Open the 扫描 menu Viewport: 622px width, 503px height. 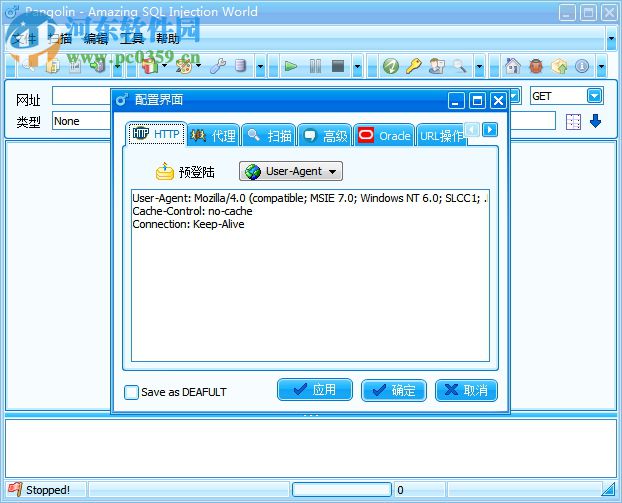click(x=60, y=38)
